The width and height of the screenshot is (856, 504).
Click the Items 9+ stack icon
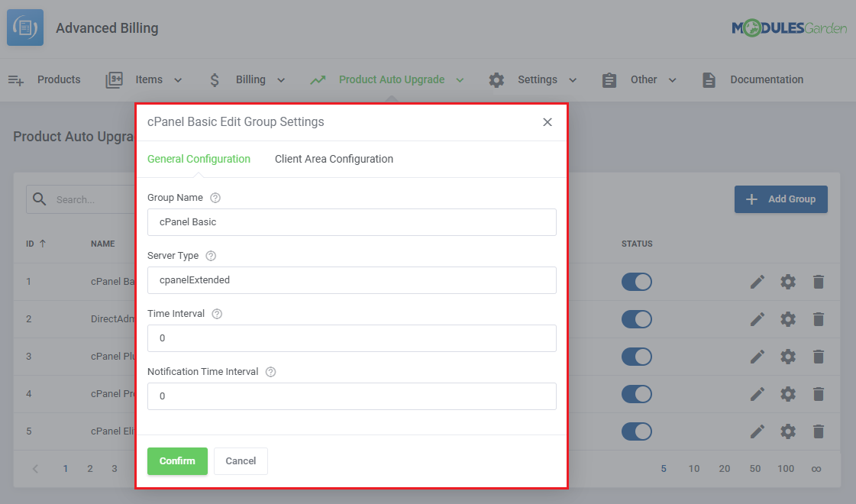114,79
